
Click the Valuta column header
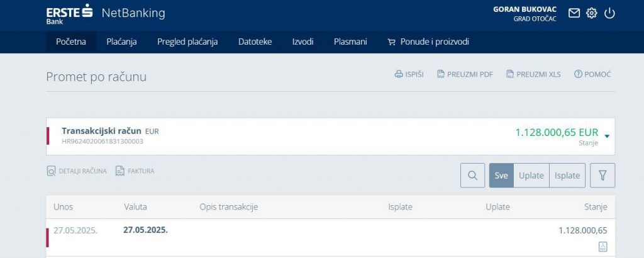pyautogui.click(x=135, y=207)
